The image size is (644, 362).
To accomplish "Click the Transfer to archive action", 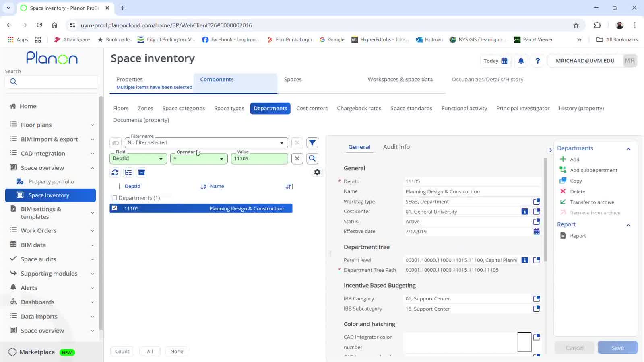I will click(x=592, y=202).
